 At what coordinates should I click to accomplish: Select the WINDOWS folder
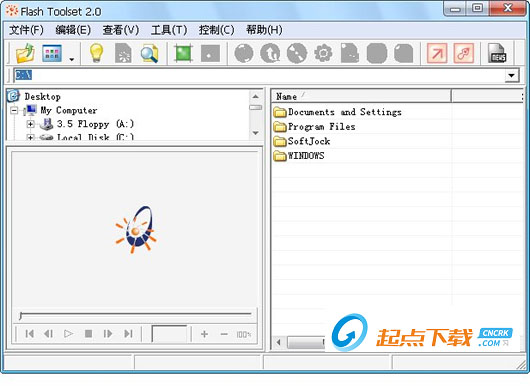[306, 156]
